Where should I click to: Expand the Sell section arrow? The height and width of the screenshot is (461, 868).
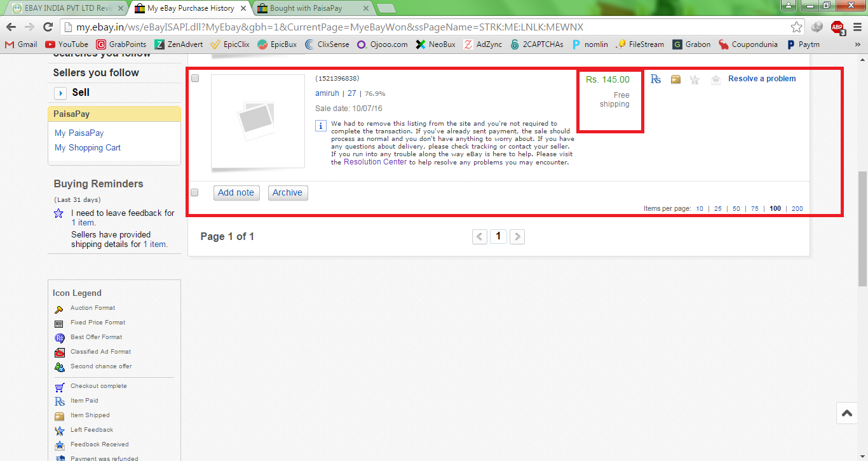pos(61,93)
